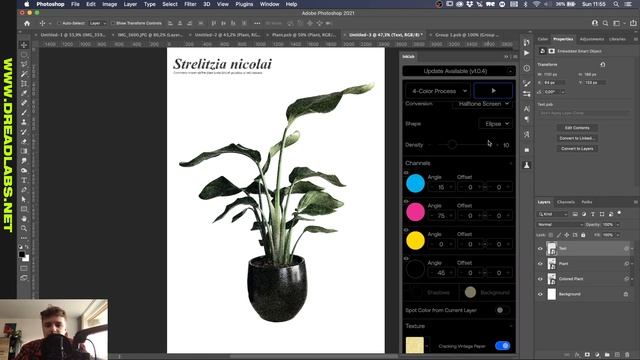Click the Edit Contents button
640x360 pixels.
click(x=577, y=128)
